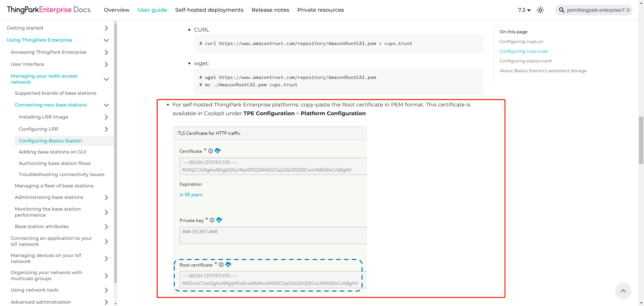Toggle the light/dark theme sun icon
The width and height of the screenshot is (644, 306).
[540, 10]
